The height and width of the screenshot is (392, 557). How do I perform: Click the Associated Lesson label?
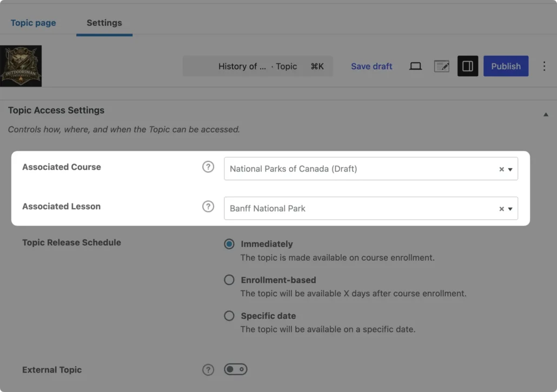62,207
